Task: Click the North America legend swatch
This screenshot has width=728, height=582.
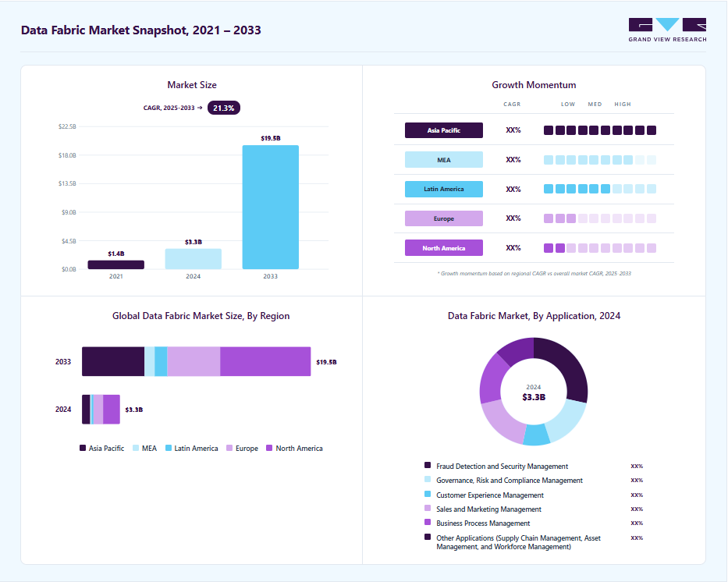Action: (x=269, y=448)
